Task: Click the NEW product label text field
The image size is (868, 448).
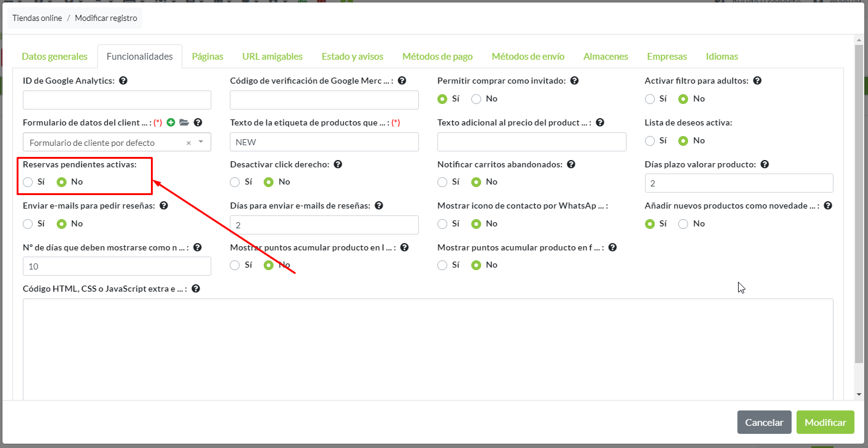Action: pyautogui.click(x=324, y=142)
